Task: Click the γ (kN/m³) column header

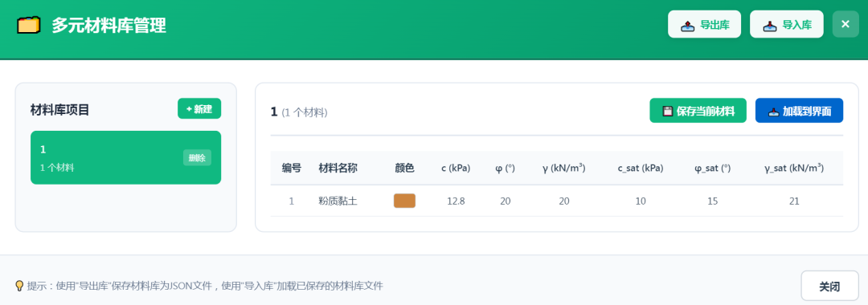Action: pyautogui.click(x=563, y=168)
